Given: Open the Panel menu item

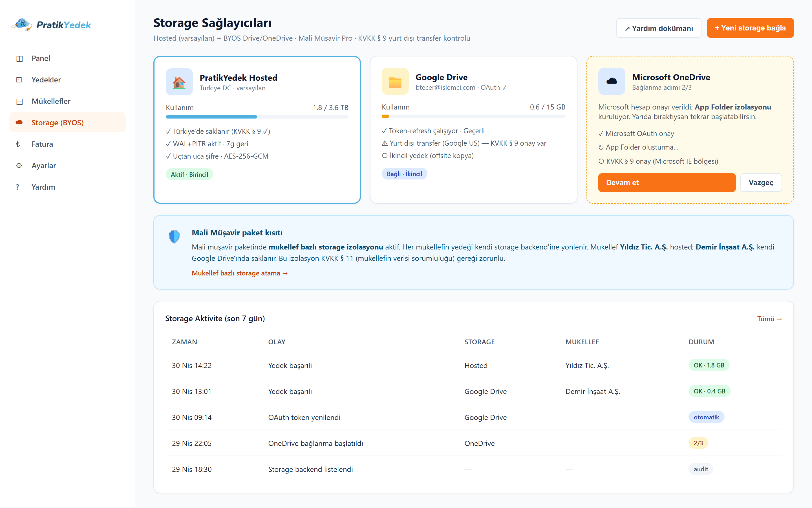Looking at the screenshot, I should pos(67,58).
